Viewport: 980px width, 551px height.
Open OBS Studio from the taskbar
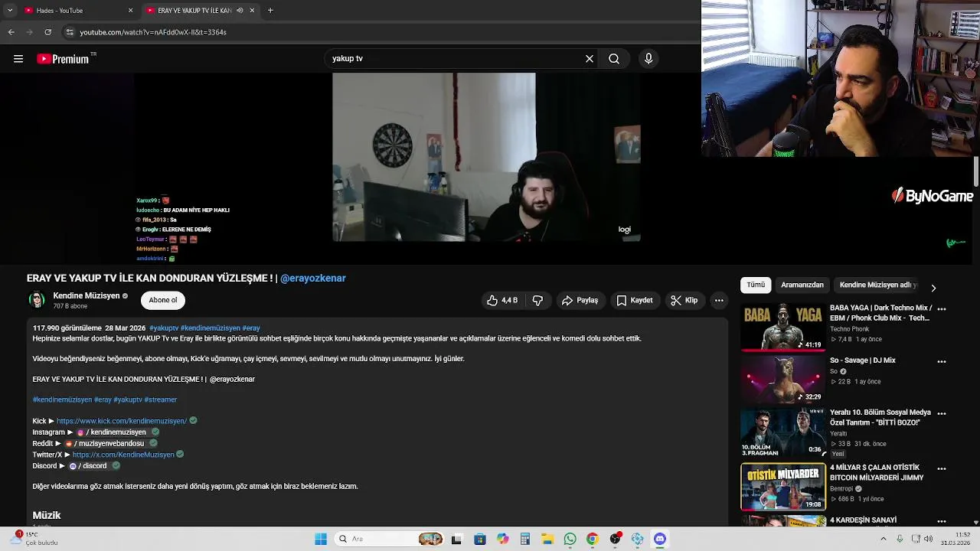click(x=615, y=539)
